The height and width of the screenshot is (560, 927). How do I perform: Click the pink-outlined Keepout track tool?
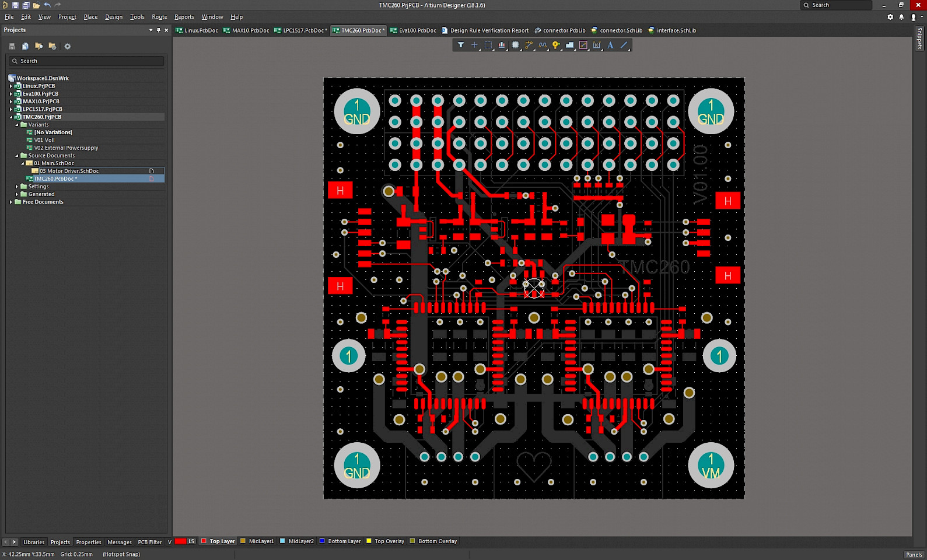[583, 45]
